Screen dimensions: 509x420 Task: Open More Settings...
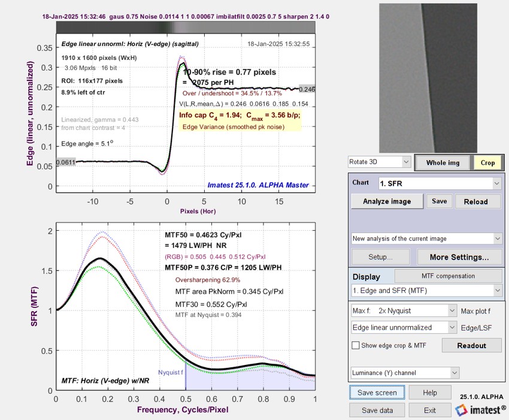pos(459,257)
